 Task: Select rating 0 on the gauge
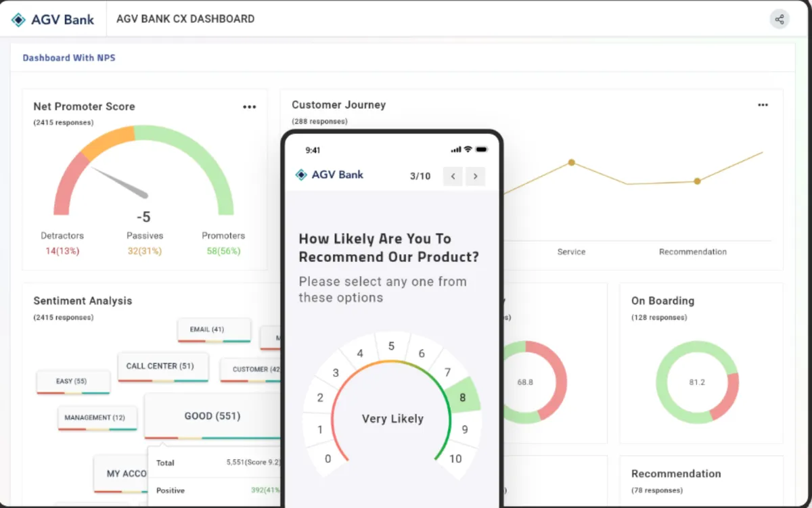click(x=328, y=459)
